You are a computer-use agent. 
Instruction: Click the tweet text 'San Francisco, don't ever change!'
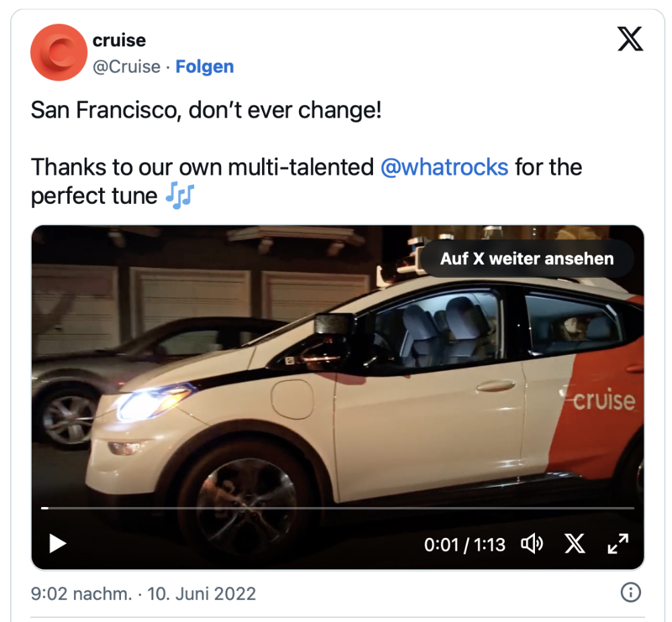point(206,110)
